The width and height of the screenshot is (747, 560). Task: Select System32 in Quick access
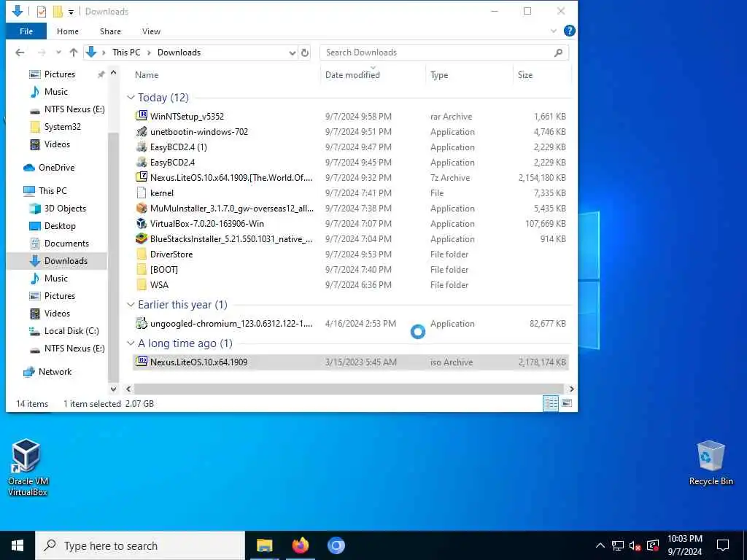point(63,127)
